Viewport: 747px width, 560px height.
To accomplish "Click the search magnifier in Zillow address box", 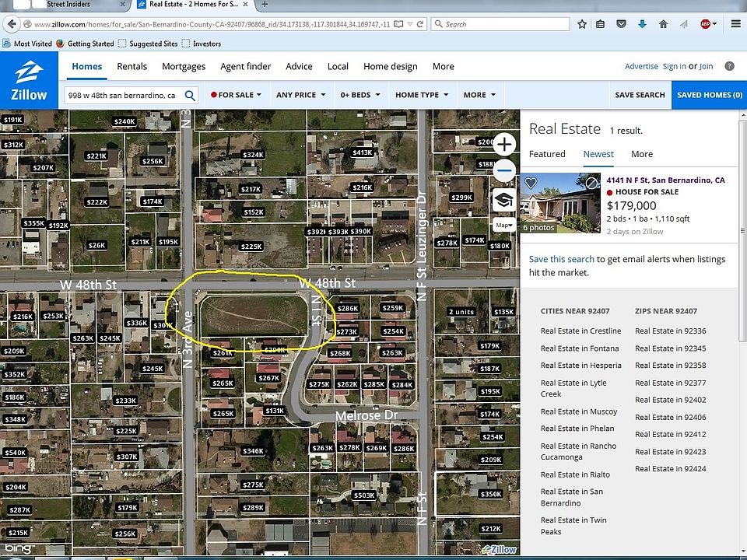I will (x=190, y=95).
